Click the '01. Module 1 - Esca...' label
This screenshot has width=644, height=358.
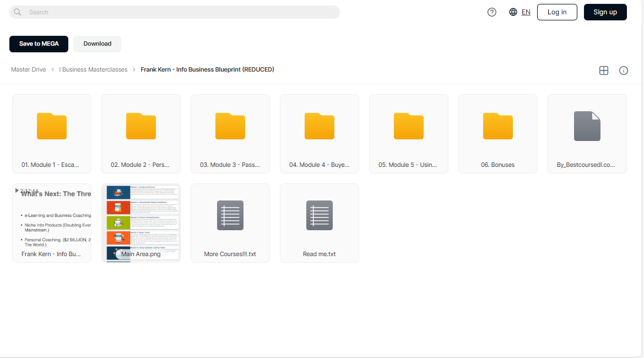50,165
